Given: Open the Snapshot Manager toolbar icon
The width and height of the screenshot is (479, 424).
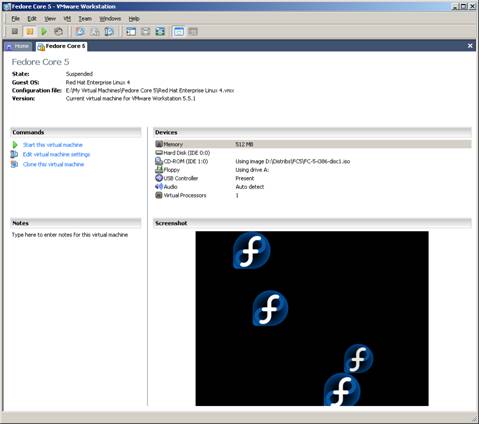Looking at the screenshot, I should point(109,31).
